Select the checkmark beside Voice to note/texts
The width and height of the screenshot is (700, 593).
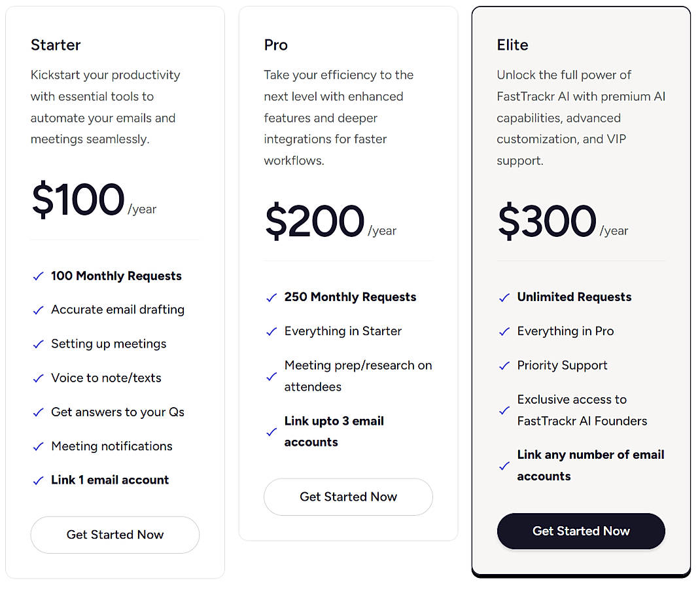pos(38,378)
